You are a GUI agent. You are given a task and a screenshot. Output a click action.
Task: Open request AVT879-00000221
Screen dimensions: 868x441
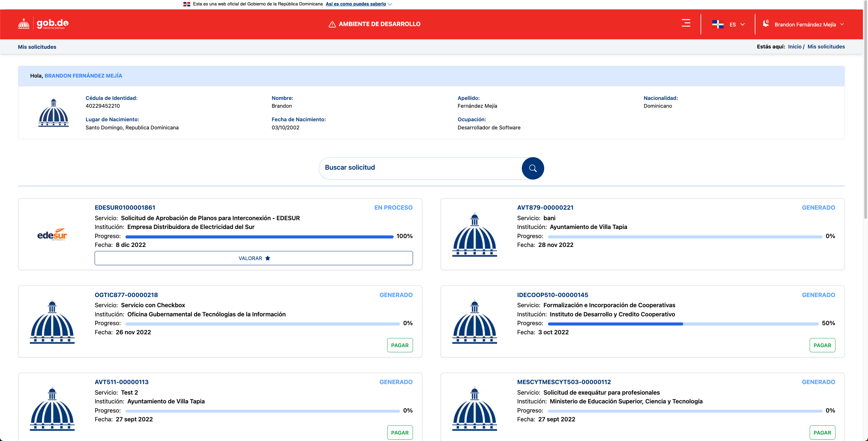click(x=545, y=208)
